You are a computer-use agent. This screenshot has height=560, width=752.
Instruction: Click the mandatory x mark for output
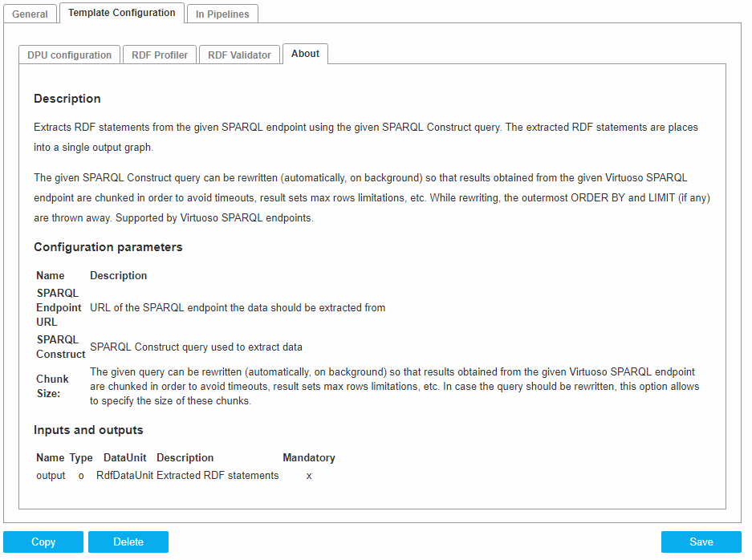click(309, 476)
